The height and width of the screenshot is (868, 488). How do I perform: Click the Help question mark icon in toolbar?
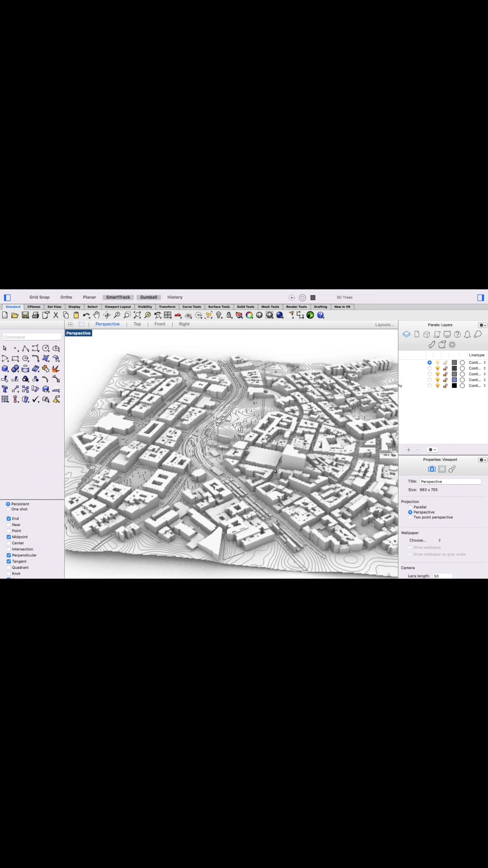point(321,315)
